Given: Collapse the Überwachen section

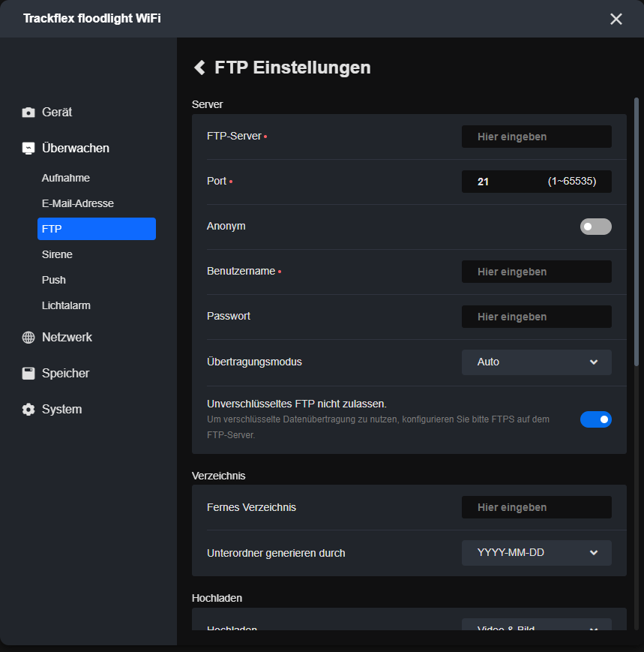Looking at the screenshot, I should 76,149.
